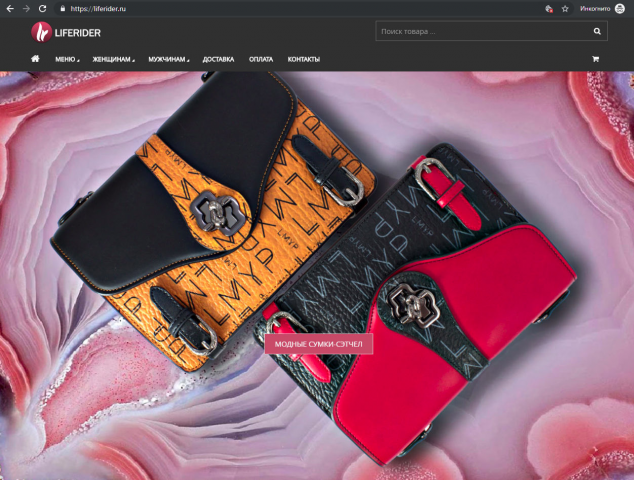Click the "МОДНЫЕ СУМКИ-СЭТЧЕЛ" button
This screenshot has height=480, width=634.
[x=319, y=344]
